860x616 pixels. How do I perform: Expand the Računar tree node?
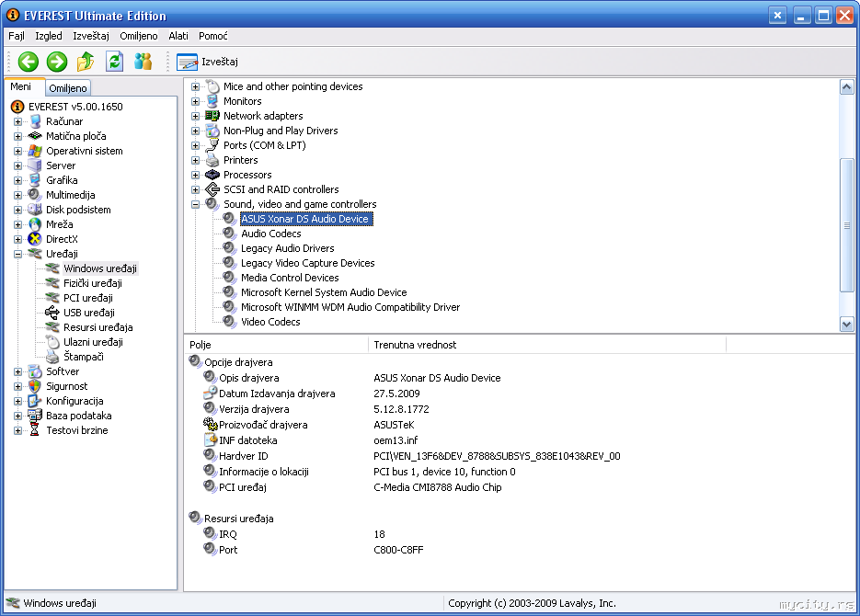point(18,121)
